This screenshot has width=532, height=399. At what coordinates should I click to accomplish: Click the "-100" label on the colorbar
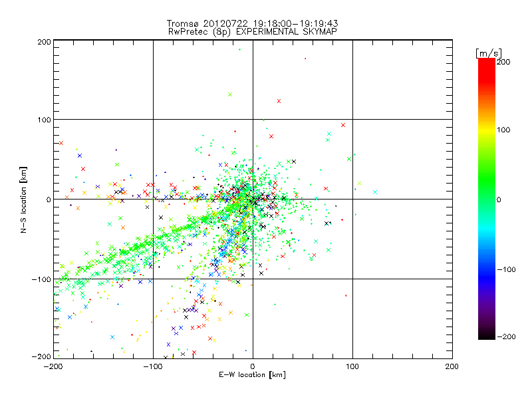click(x=506, y=270)
